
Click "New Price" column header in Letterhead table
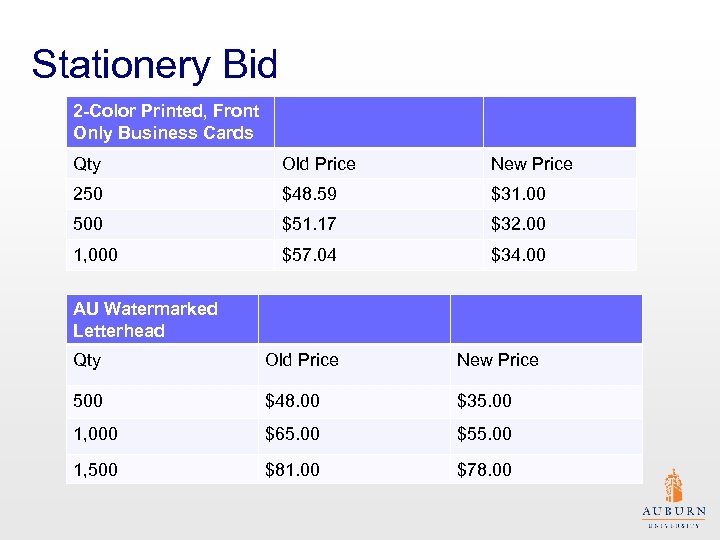(x=498, y=360)
